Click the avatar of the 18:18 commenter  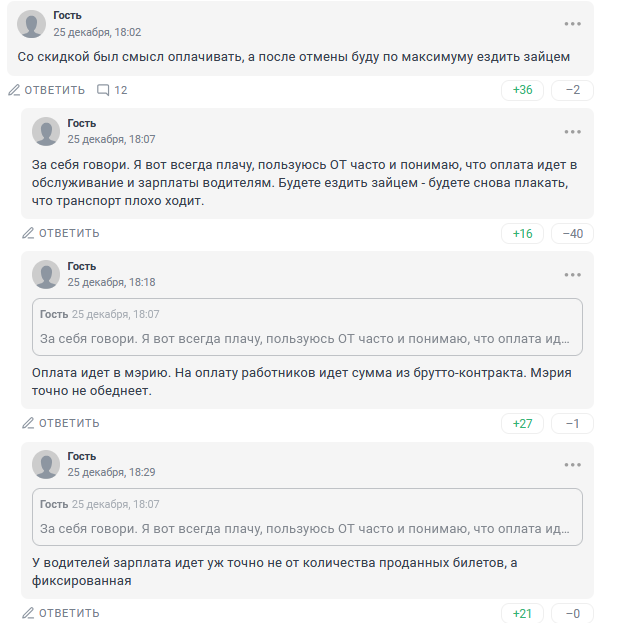(x=46, y=274)
